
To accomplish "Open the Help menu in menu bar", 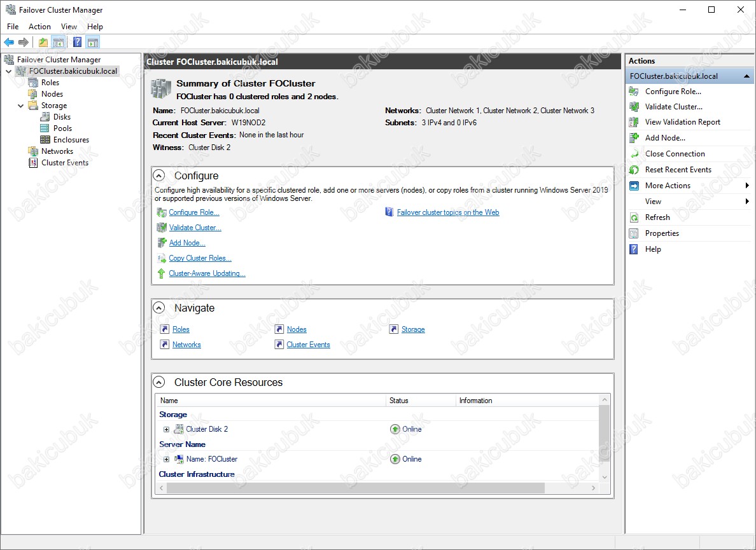I will 95,27.
